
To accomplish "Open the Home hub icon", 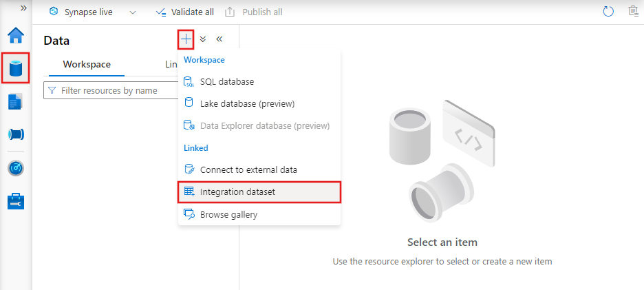I will tap(16, 36).
